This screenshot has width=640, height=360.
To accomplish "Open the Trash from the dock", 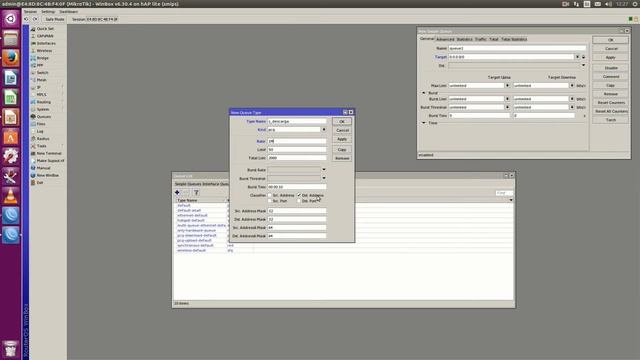I will point(11,349).
